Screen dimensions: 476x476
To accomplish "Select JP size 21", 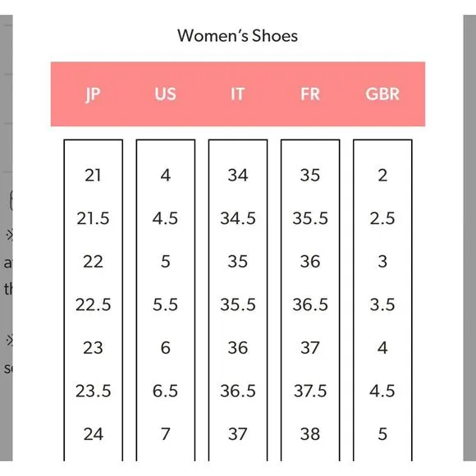I will [93, 175].
